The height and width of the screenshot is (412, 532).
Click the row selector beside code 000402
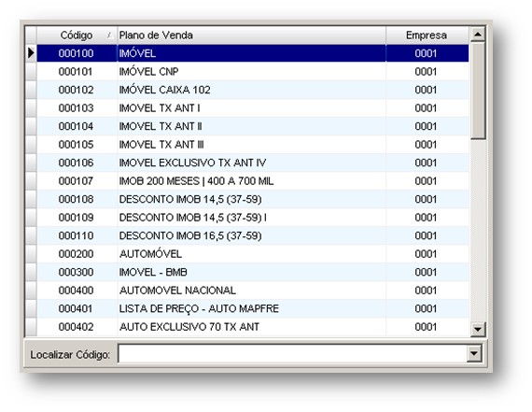tap(31, 327)
